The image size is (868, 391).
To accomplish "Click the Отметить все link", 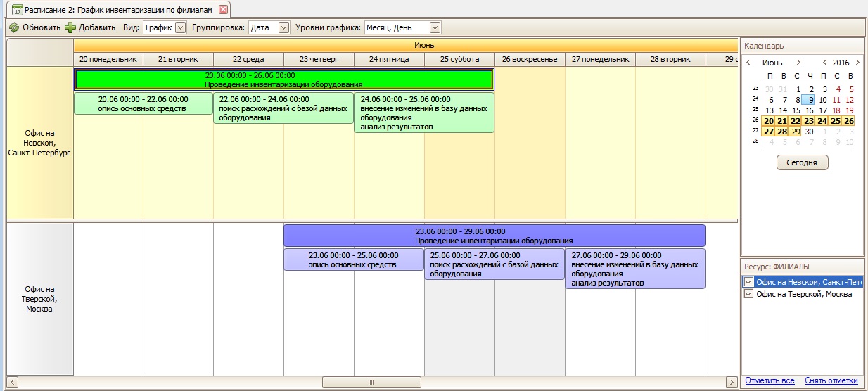I will pyautogui.click(x=770, y=380).
